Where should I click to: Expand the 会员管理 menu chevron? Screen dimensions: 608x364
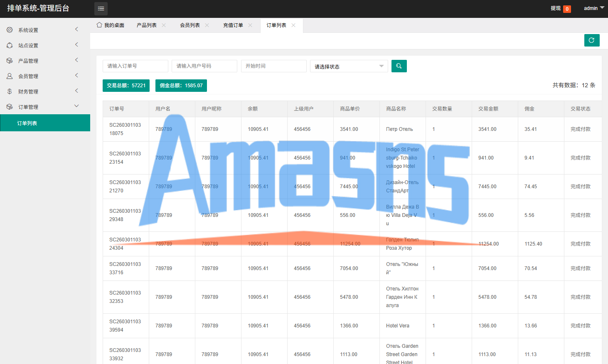point(76,75)
